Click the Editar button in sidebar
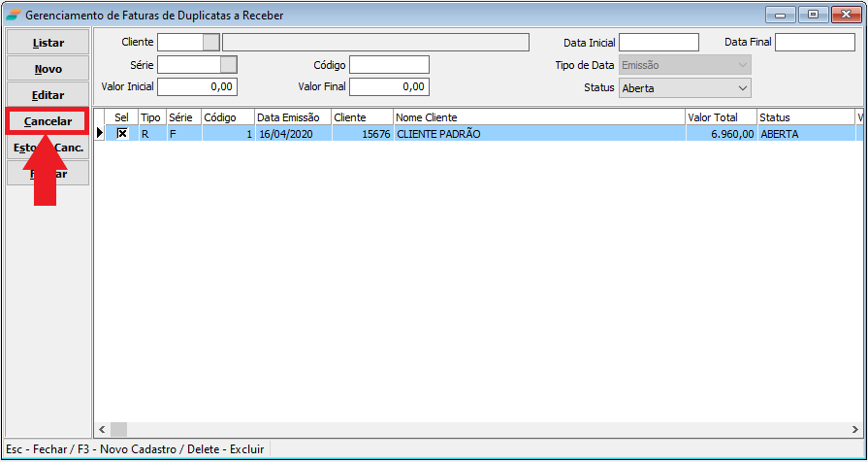This screenshot has width=868, height=462. (48, 95)
